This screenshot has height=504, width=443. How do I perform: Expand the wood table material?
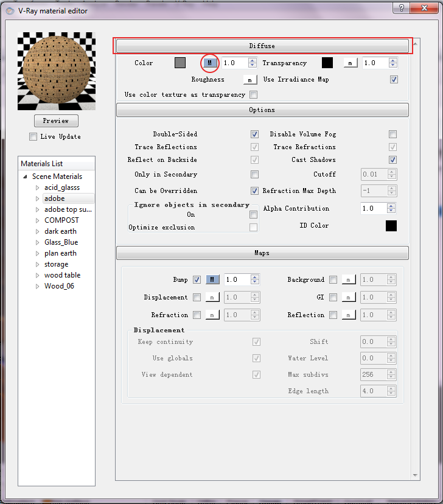click(37, 275)
